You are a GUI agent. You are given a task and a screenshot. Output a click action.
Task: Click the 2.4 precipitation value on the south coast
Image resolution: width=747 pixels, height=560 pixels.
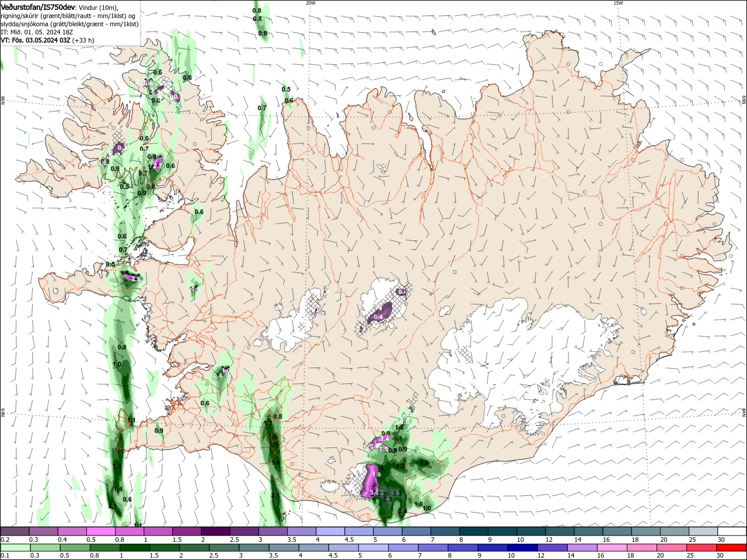coord(402,512)
